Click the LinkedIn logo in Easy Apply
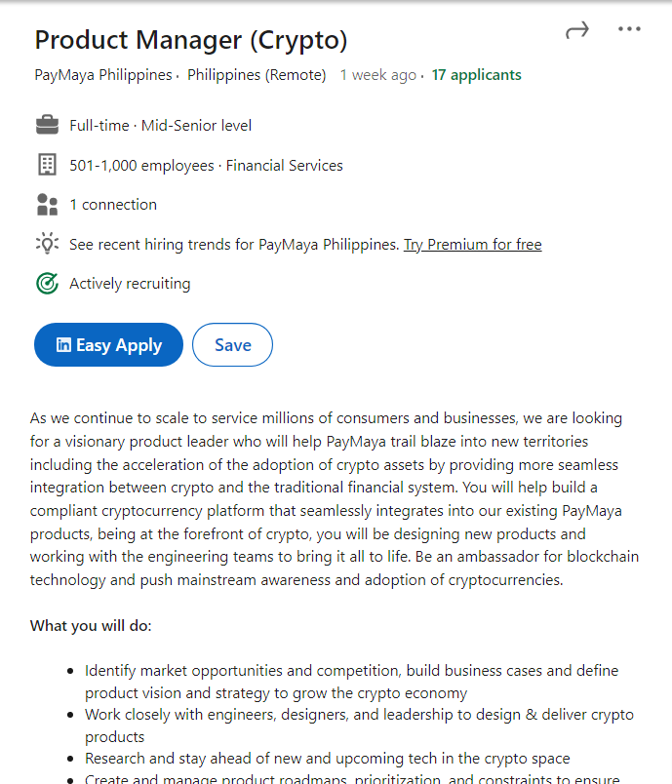 (63, 344)
